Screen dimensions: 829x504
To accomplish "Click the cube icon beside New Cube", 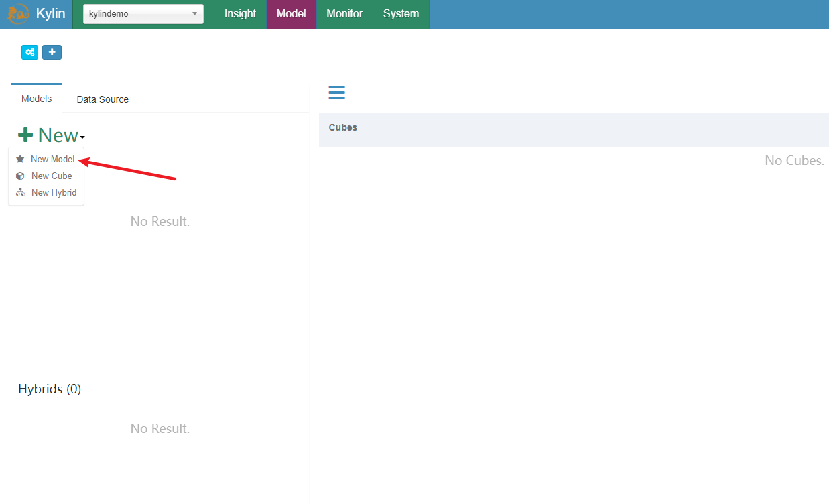I will pos(20,176).
